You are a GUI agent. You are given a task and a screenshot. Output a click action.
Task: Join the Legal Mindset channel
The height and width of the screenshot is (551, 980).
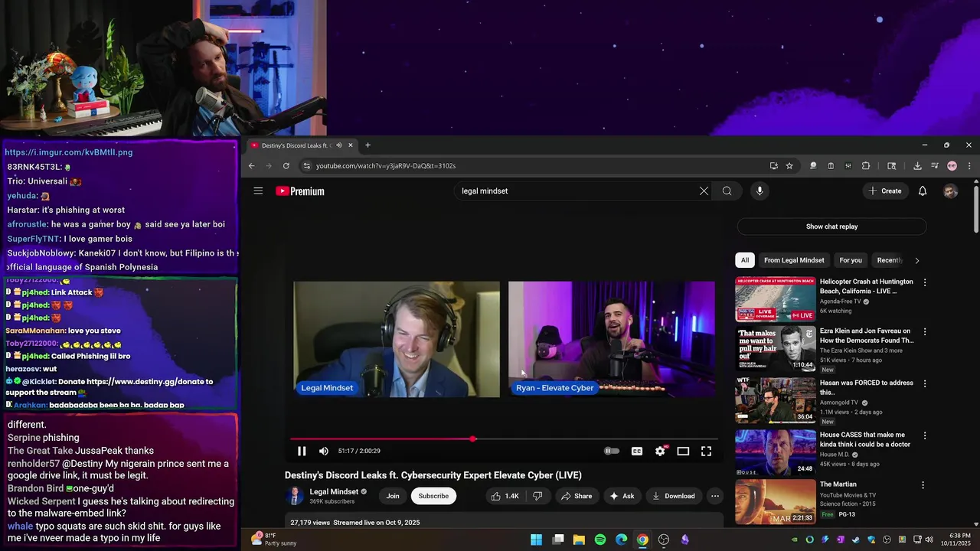(393, 496)
